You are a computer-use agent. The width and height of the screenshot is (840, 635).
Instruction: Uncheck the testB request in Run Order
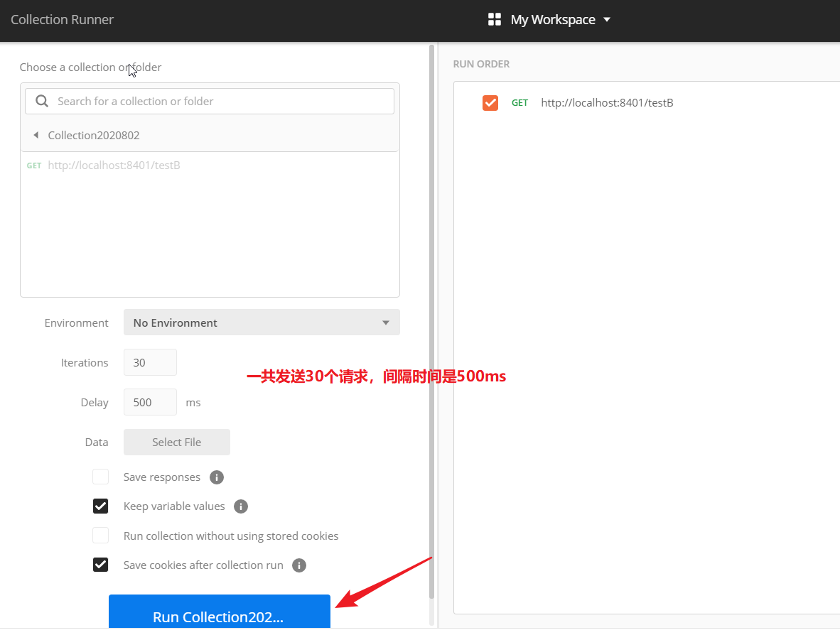(490, 103)
